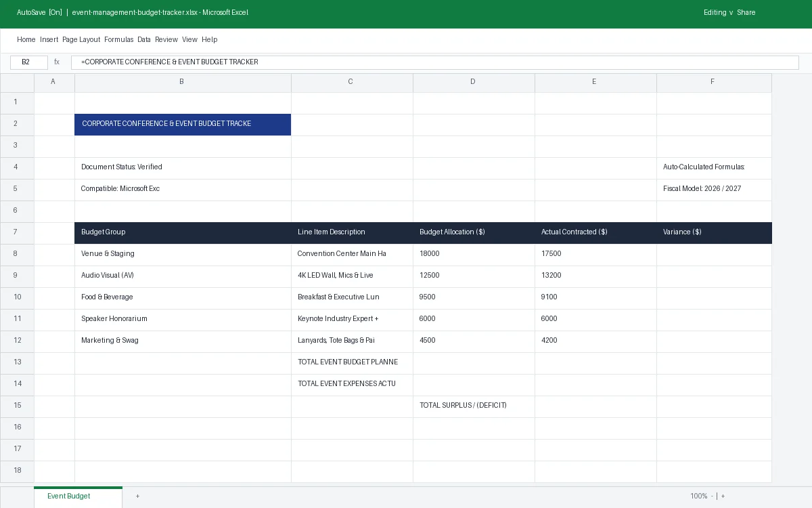Select the Marketing & Swag cell
Viewport: 812px width, 508px height.
click(183, 341)
